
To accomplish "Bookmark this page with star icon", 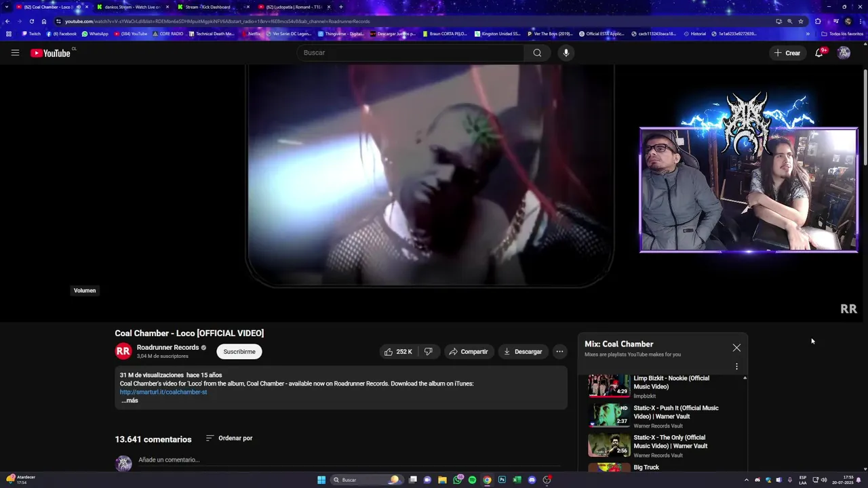I will 801,21.
